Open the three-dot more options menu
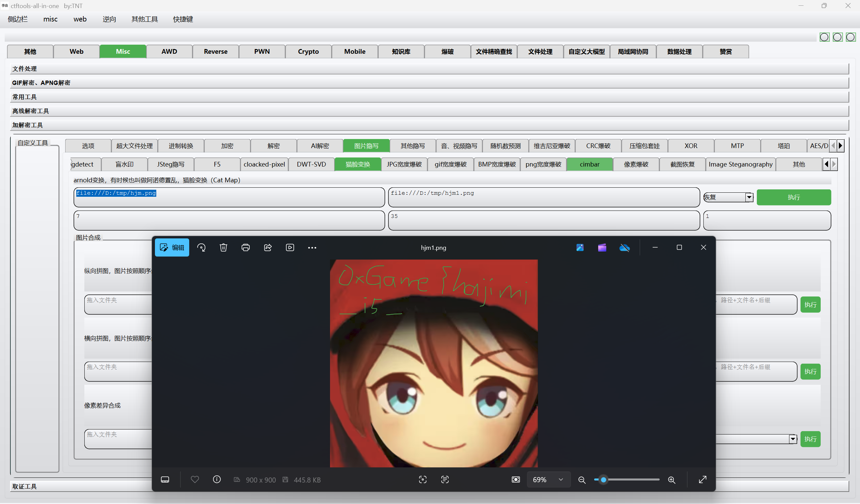This screenshot has height=504, width=860. coord(312,248)
